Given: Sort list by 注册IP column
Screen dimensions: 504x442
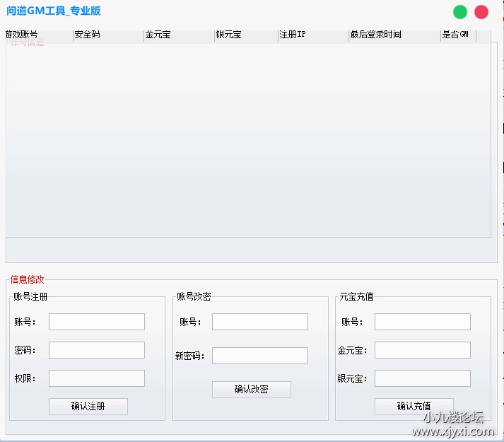Looking at the screenshot, I should point(313,35).
